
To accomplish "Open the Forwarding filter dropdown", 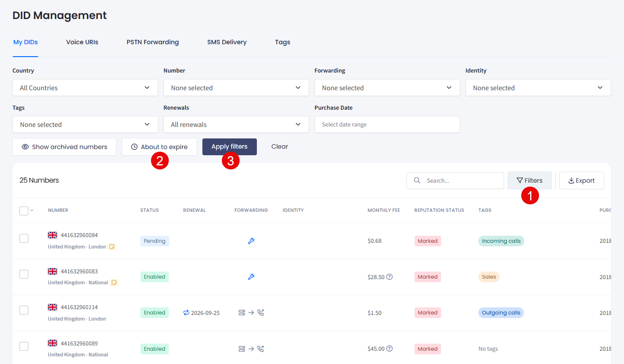I will (387, 88).
